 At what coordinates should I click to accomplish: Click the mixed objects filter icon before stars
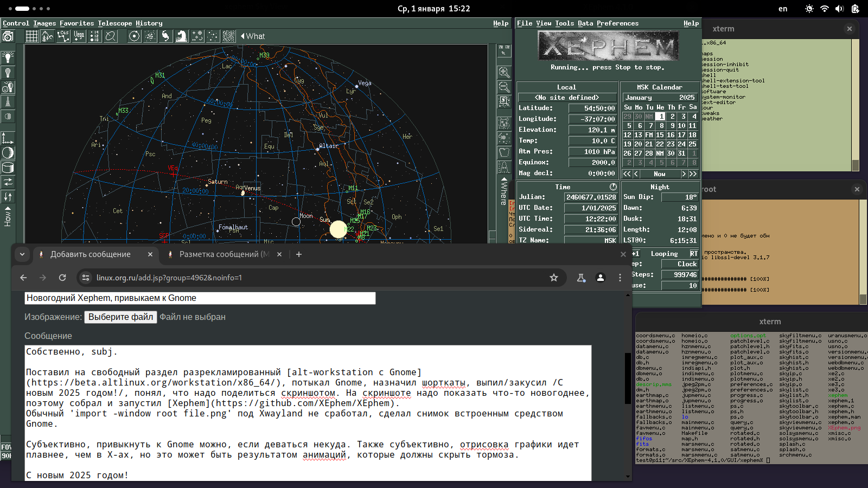(197, 36)
